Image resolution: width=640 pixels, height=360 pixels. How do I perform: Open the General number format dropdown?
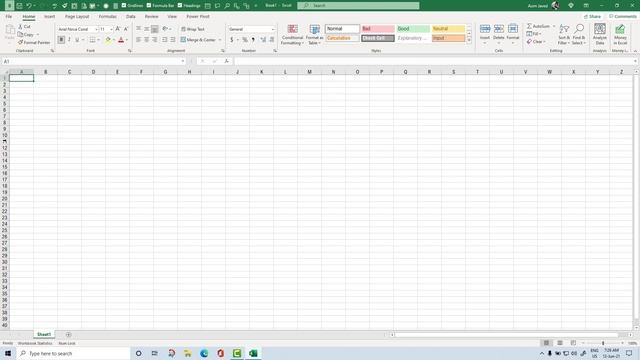pos(273,29)
